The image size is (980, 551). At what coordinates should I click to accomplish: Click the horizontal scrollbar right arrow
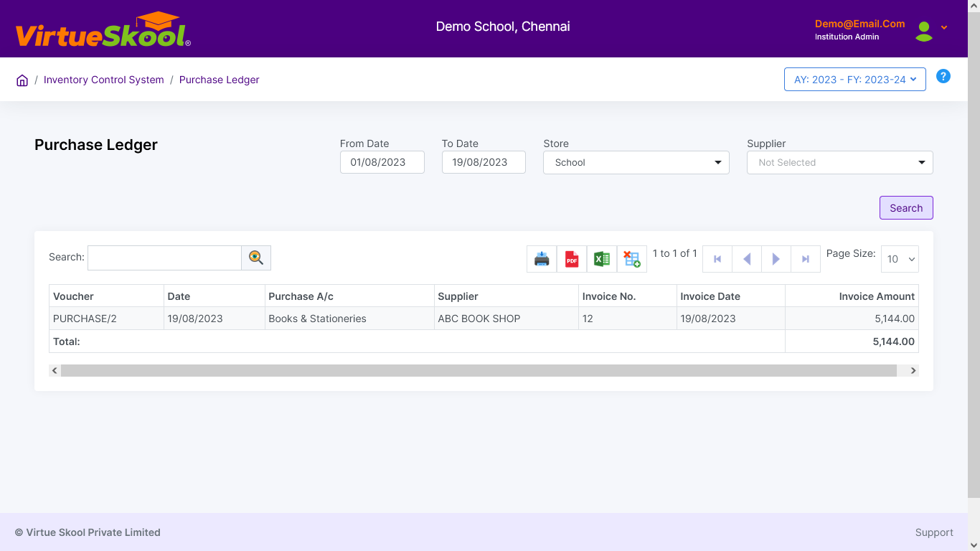point(913,371)
